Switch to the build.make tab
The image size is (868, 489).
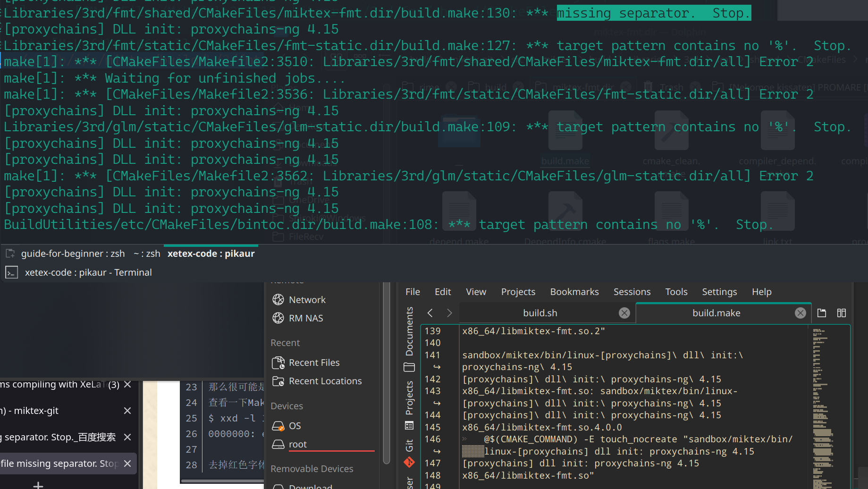[x=716, y=313]
